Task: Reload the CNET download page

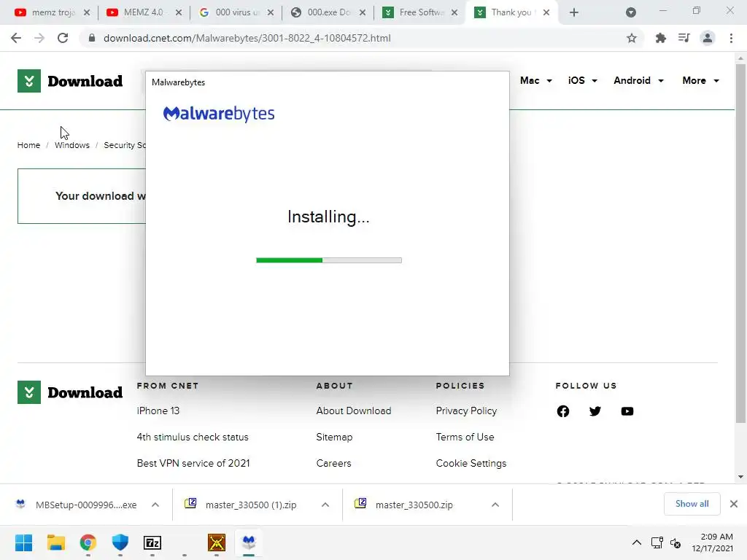Action: (63, 38)
